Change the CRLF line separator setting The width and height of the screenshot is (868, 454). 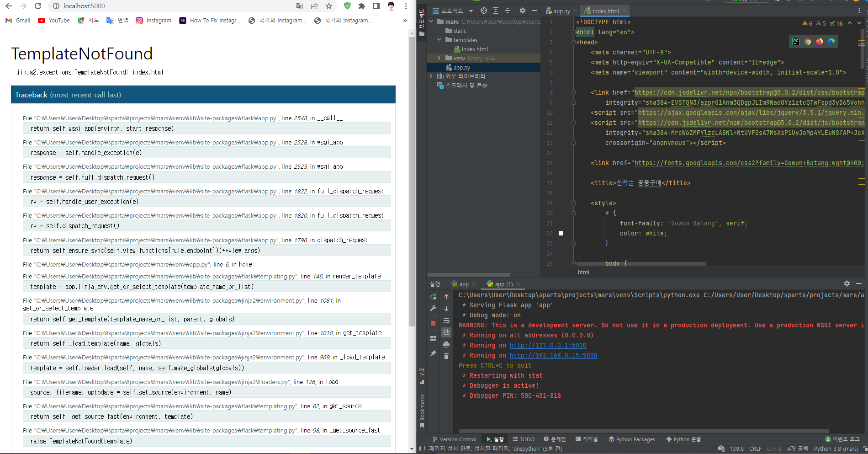pyautogui.click(x=755, y=449)
